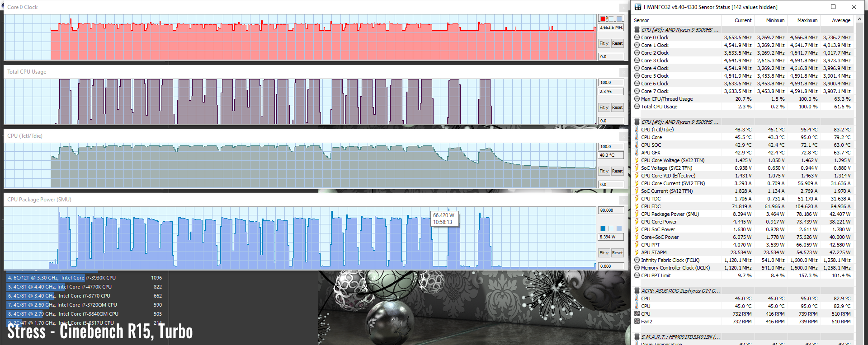This screenshot has height=345, width=868.
Task: Click Reset in the Core 0 Clock graph
Action: [617, 43]
